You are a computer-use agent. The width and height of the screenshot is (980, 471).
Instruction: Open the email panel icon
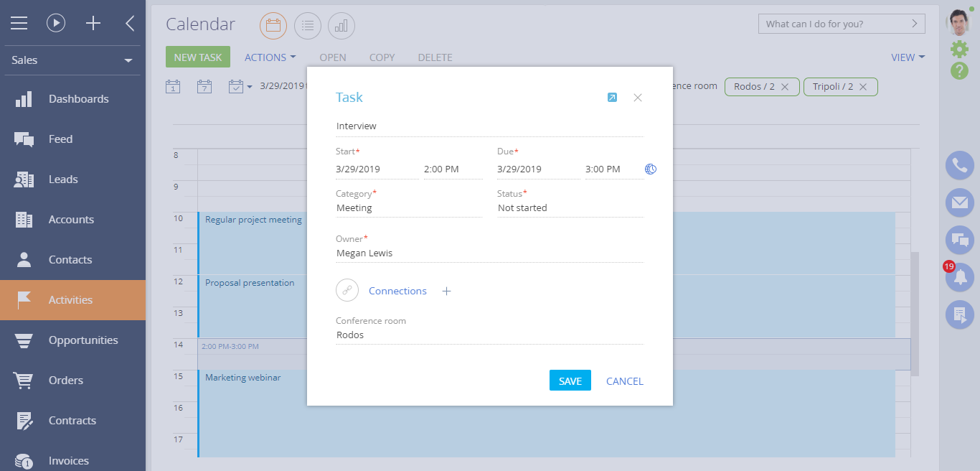(x=959, y=202)
